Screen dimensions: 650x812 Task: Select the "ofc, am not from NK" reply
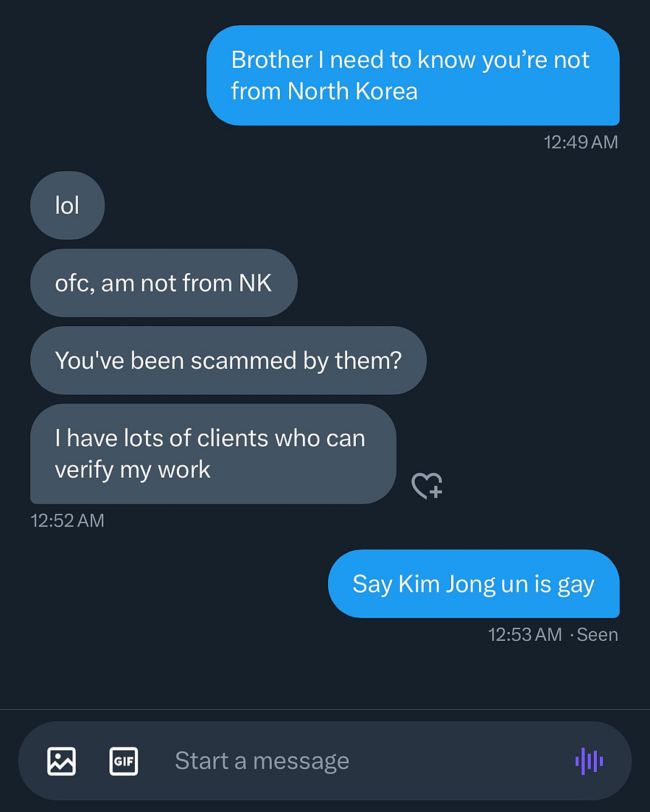pos(163,283)
